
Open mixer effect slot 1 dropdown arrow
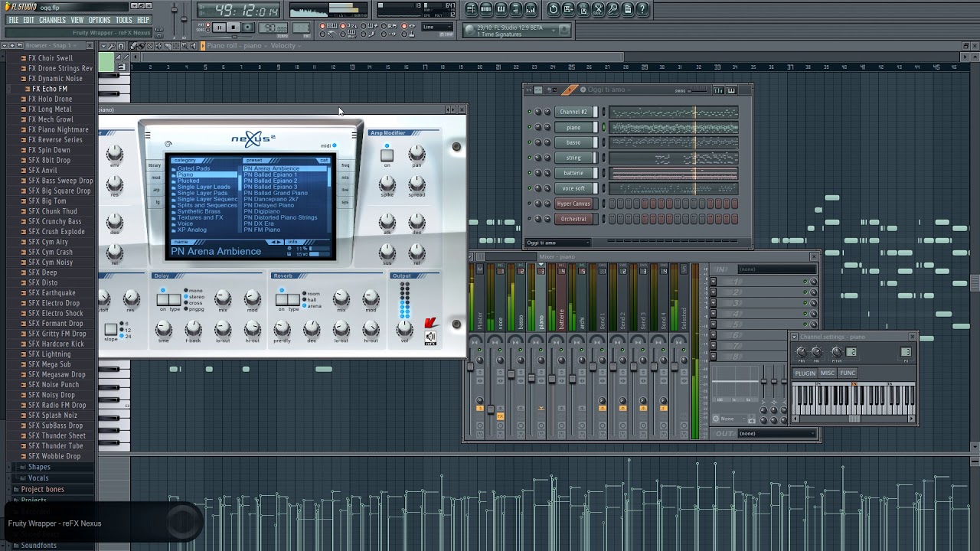click(714, 282)
